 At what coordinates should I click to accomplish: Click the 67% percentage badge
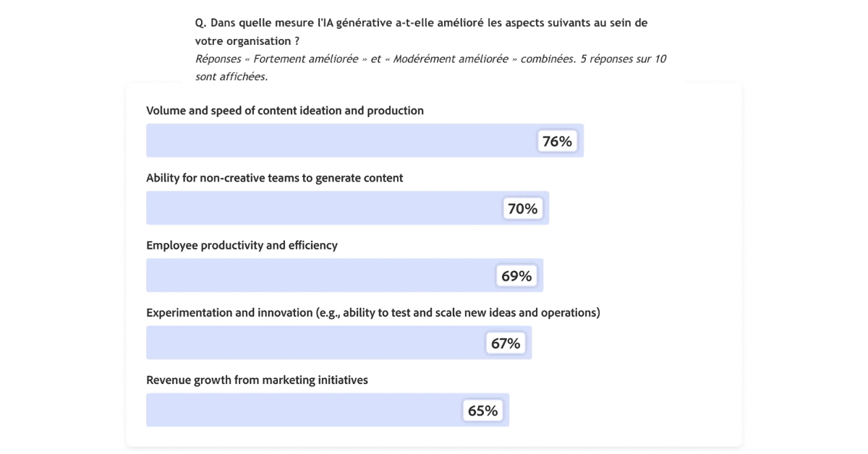506,343
